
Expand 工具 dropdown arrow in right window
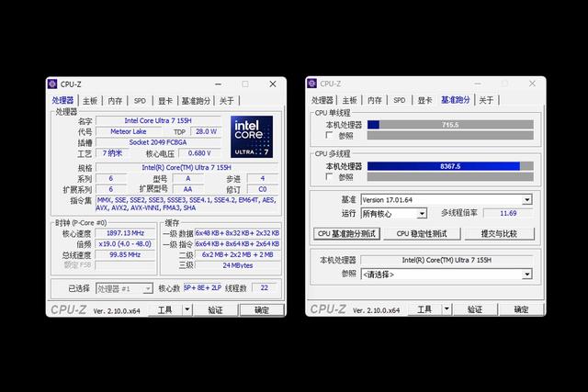[447, 309]
